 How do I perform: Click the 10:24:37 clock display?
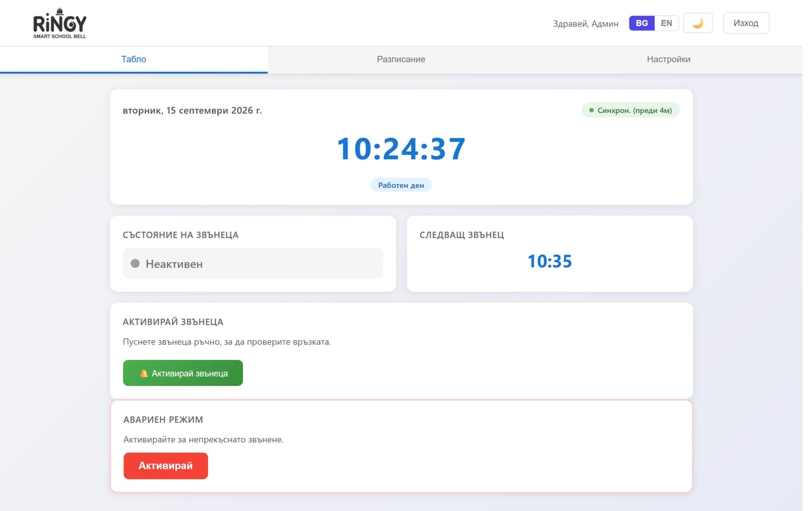[x=401, y=149]
